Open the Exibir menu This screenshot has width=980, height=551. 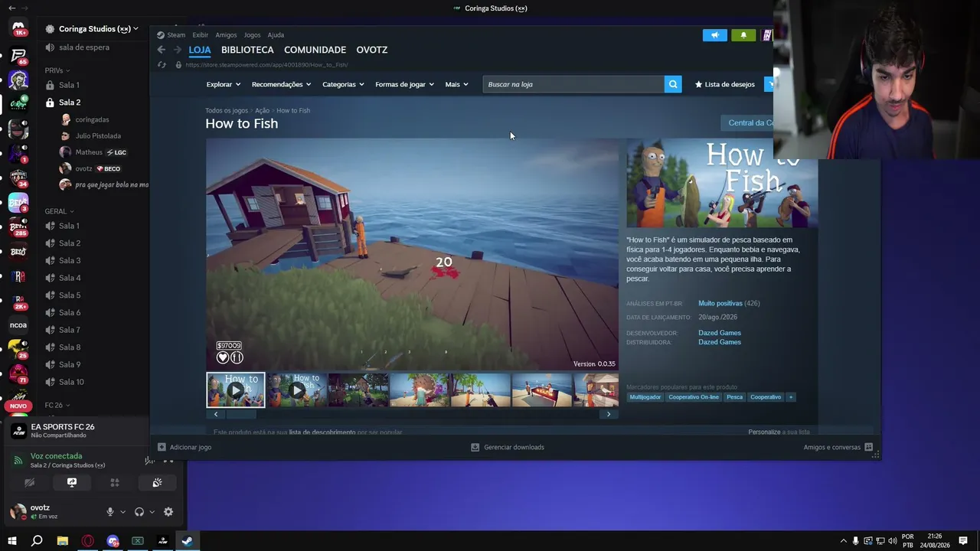click(201, 35)
